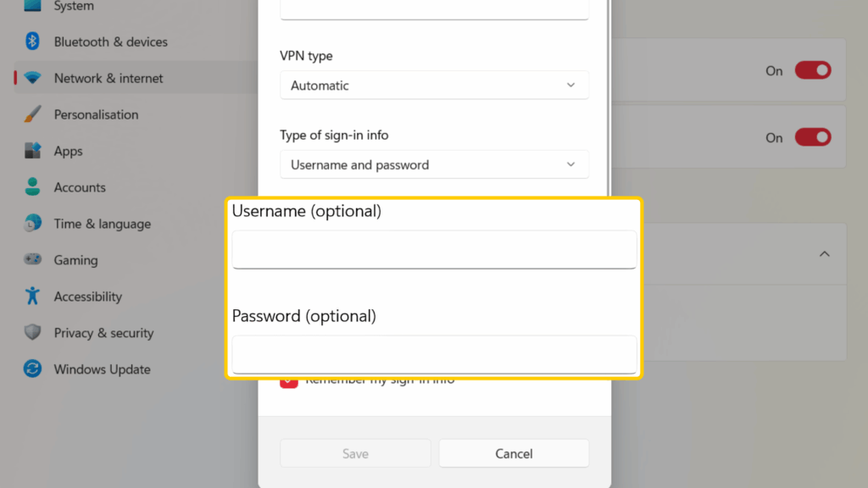
Task: Click the Windows Update sync icon
Action: [x=33, y=369]
